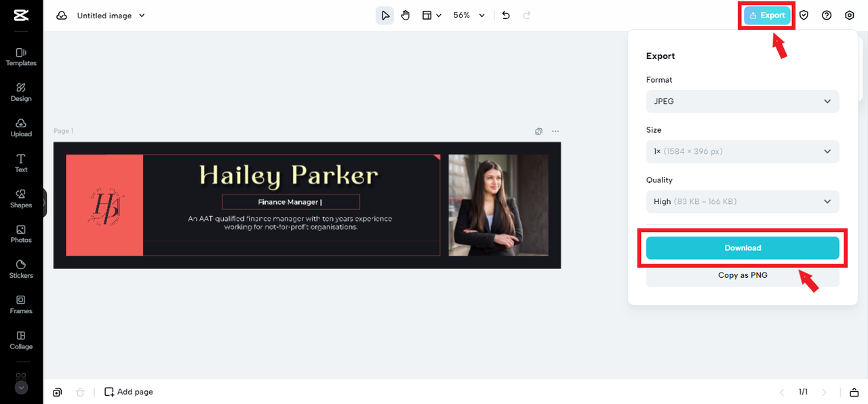
Task: Open the Shapes panel
Action: coord(21,199)
